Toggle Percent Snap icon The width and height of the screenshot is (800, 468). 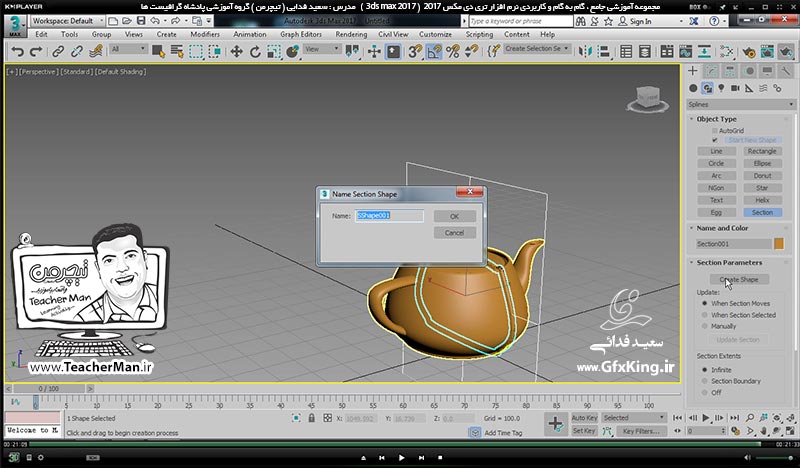coord(453,52)
